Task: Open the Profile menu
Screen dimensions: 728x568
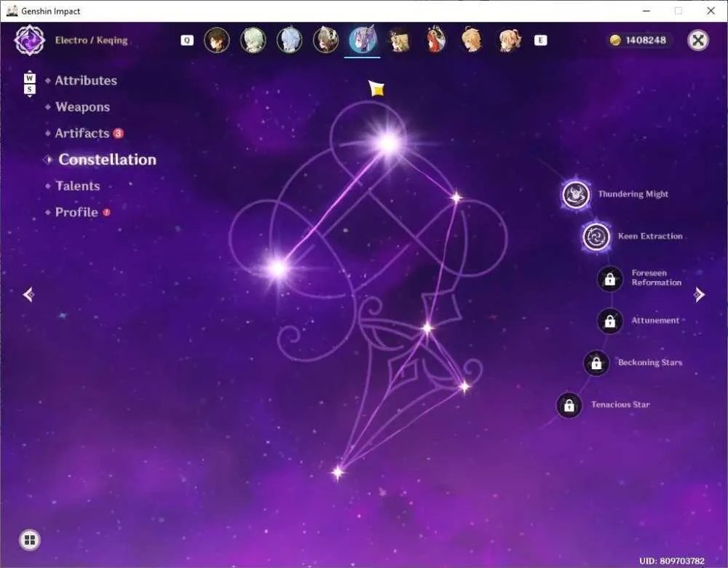Action: (76, 212)
